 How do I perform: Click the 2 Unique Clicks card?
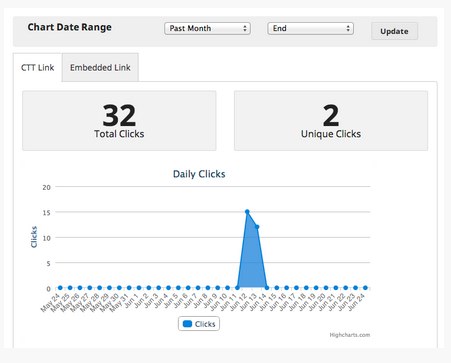pos(331,121)
